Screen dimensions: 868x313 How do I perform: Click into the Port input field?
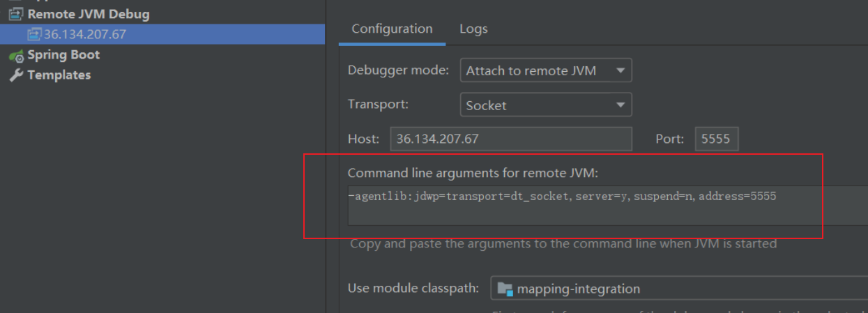click(x=716, y=139)
